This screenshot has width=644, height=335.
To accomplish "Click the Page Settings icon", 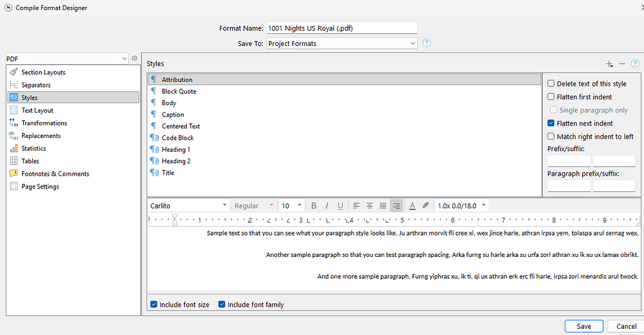I will click(x=14, y=186).
